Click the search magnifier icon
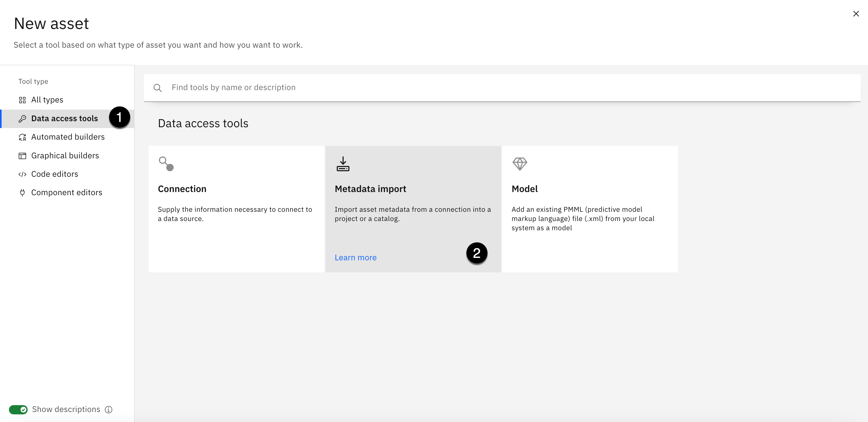868x422 pixels. [x=157, y=88]
